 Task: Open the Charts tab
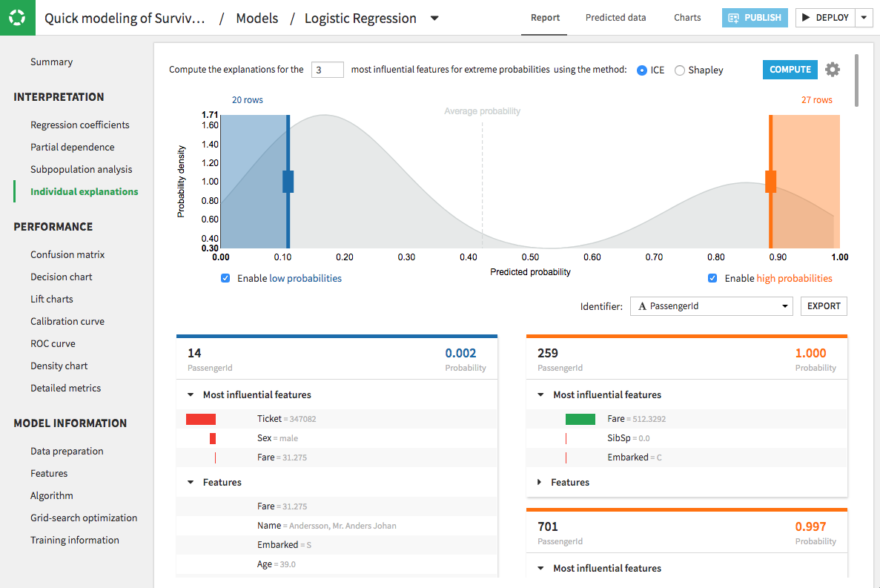(x=687, y=18)
